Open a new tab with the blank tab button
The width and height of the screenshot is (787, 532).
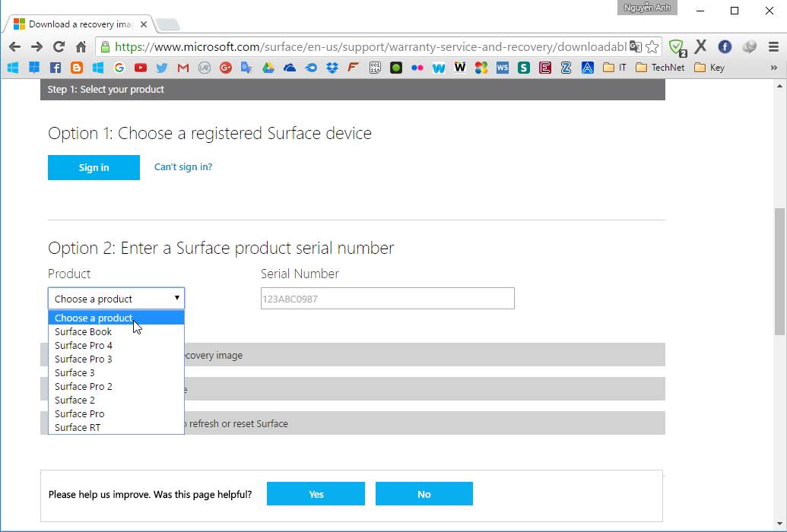click(x=167, y=24)
